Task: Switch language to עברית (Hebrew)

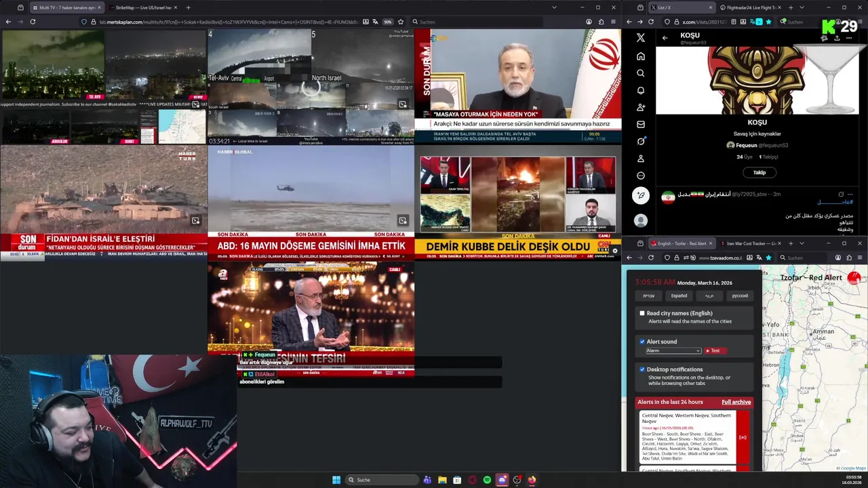Action: pyautogui.click(x=649, y=296)
